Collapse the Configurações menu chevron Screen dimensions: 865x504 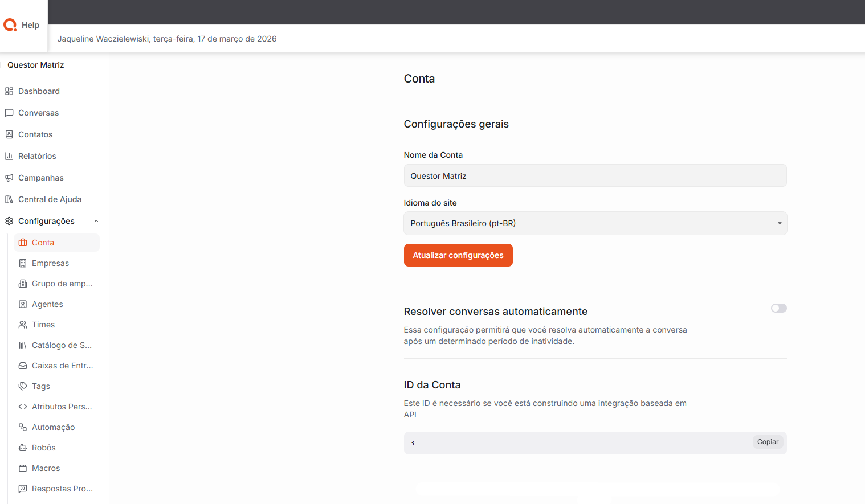96,221
